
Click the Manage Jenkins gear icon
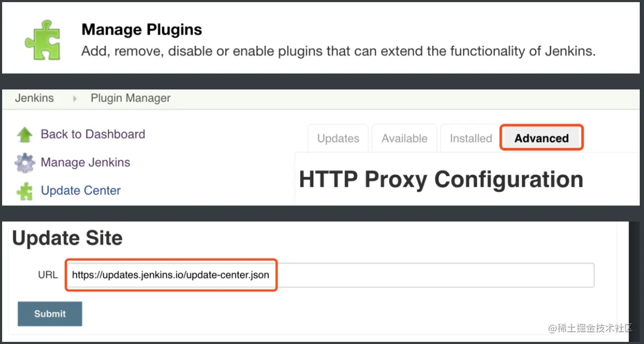[x=25, y=163]
